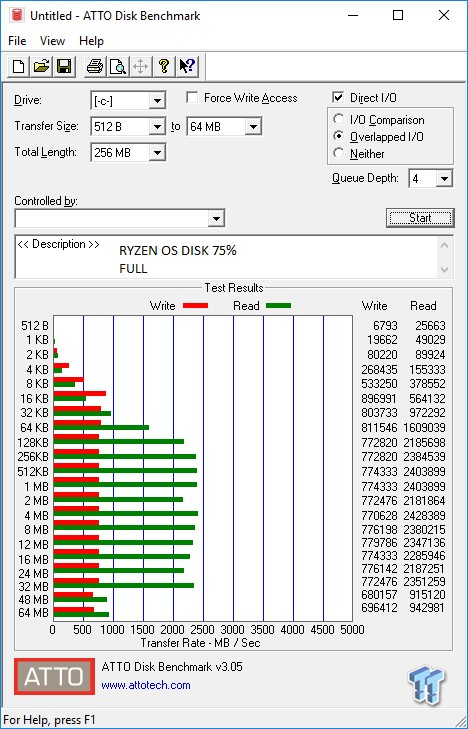
Task: Maximize the ATTO Disk Benchmark window
Action: pyautogui.click(x=398, y=15)
